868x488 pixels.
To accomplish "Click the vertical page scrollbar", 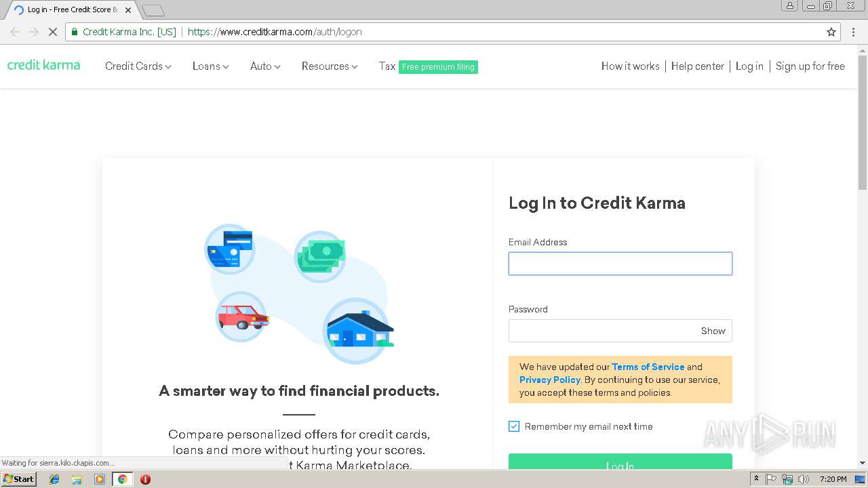I will [863, 122].
